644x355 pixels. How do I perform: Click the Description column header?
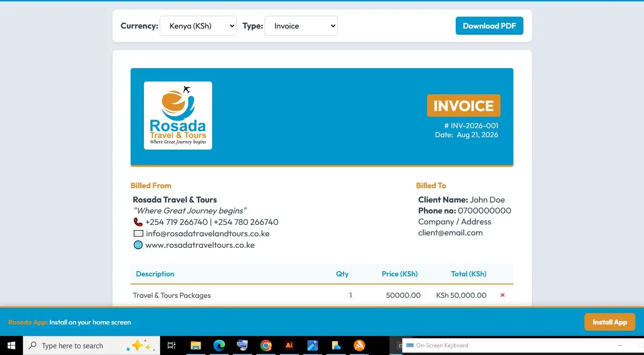(x=155, y=274)
